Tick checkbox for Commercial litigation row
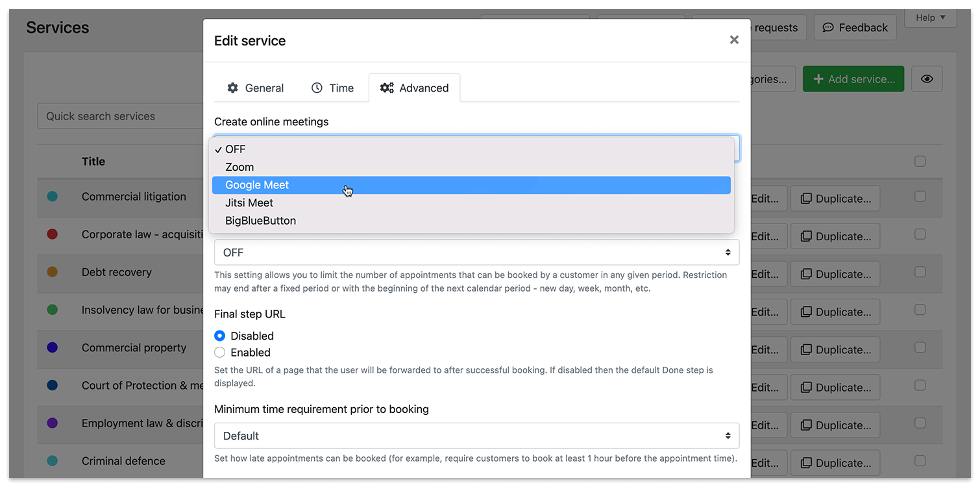The height and width of the screenshot is (487, 980). coord(920,196)
